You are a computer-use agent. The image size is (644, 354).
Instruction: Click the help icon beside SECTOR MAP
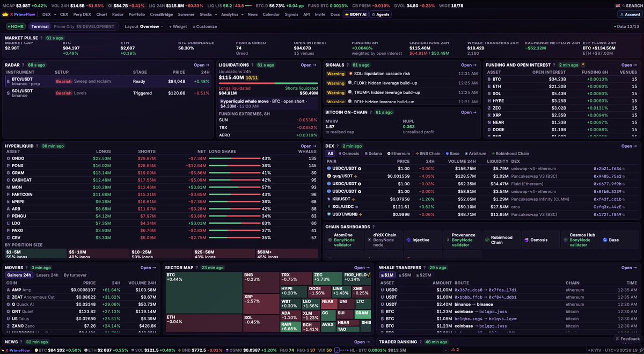[197, 268]
